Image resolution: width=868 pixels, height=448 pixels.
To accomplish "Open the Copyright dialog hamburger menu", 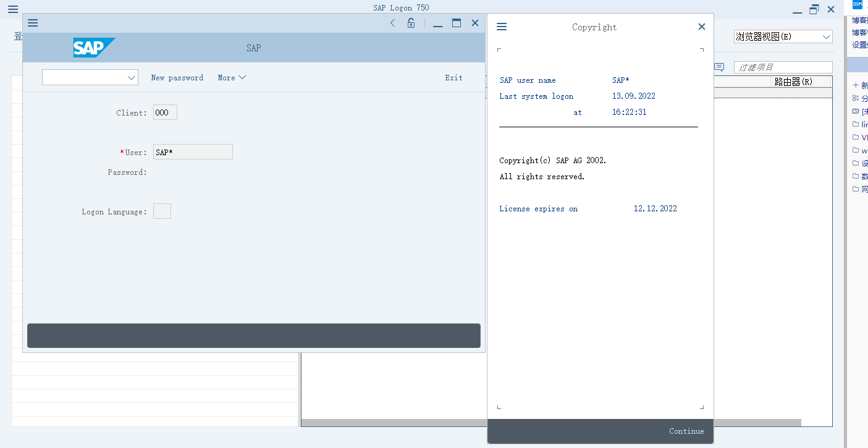I will click(x=502, y=27).
